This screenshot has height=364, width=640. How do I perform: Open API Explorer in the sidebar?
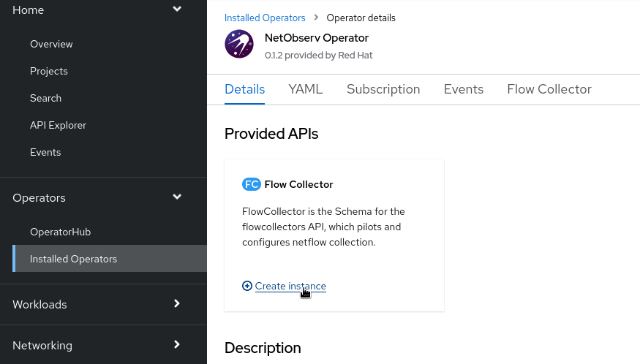pos(58,125)
